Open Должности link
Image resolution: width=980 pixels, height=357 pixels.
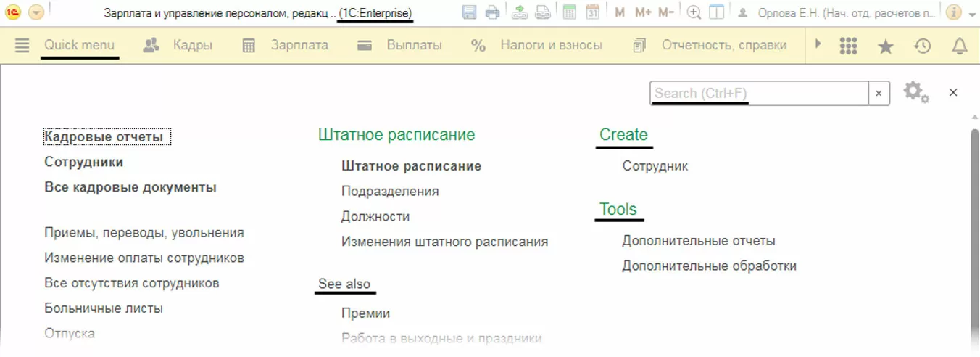[375, 216]
